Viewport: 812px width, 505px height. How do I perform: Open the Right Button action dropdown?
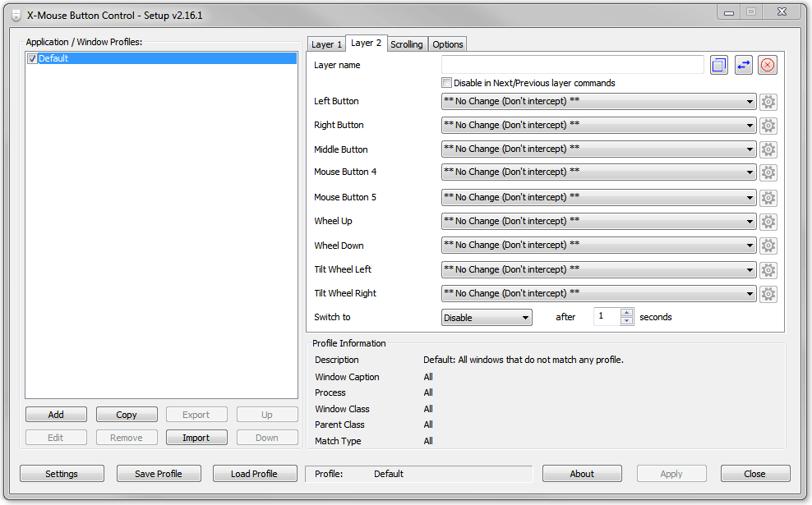pos(598,125)
